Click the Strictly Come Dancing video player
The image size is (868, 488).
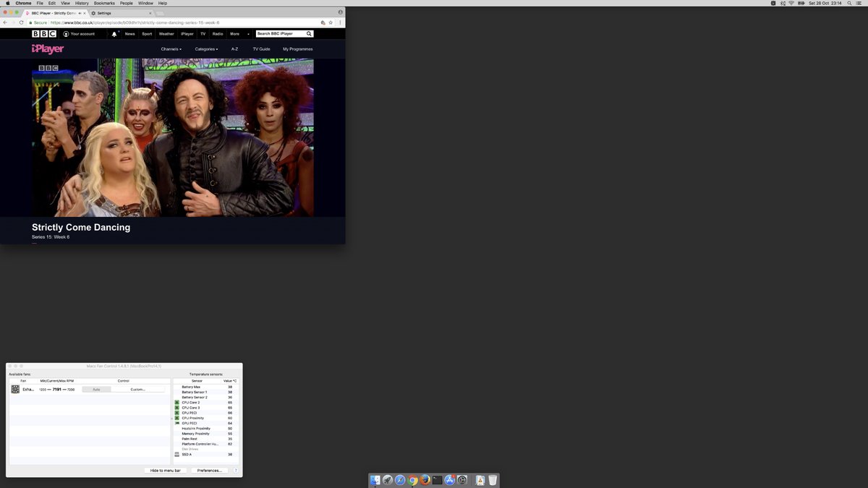[173, 137]
